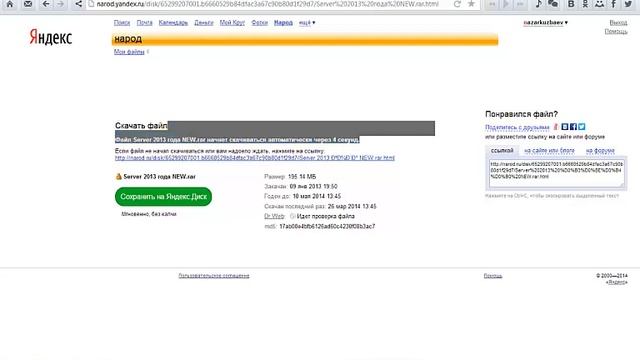Click the Яндекс logo

tap(51, 38)
